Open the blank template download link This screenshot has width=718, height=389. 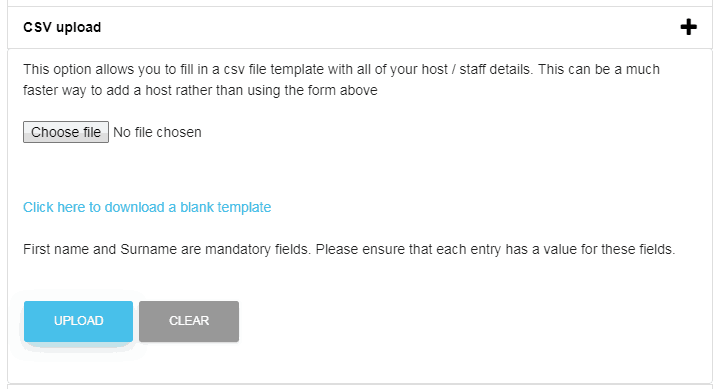147,207
